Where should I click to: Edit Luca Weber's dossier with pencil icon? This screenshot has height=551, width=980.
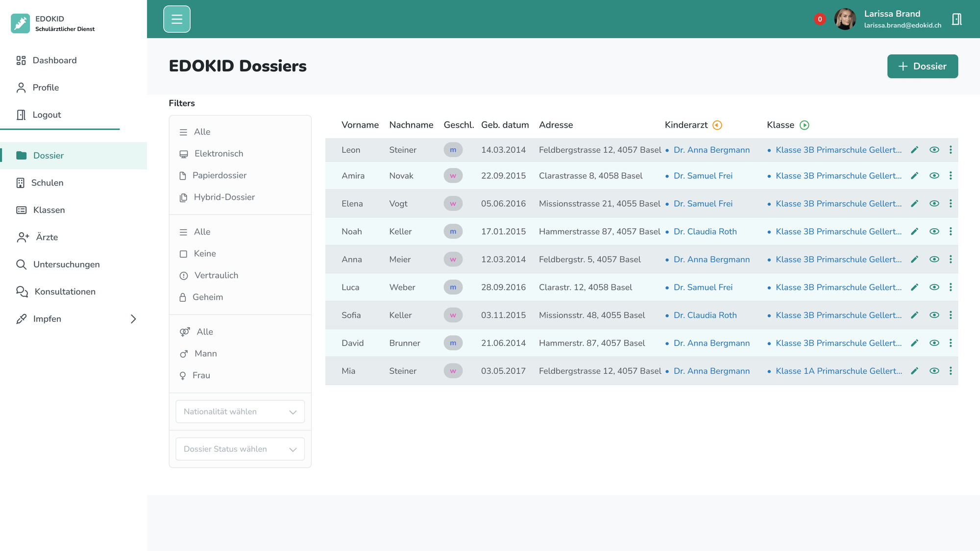[x=914, y=287]
